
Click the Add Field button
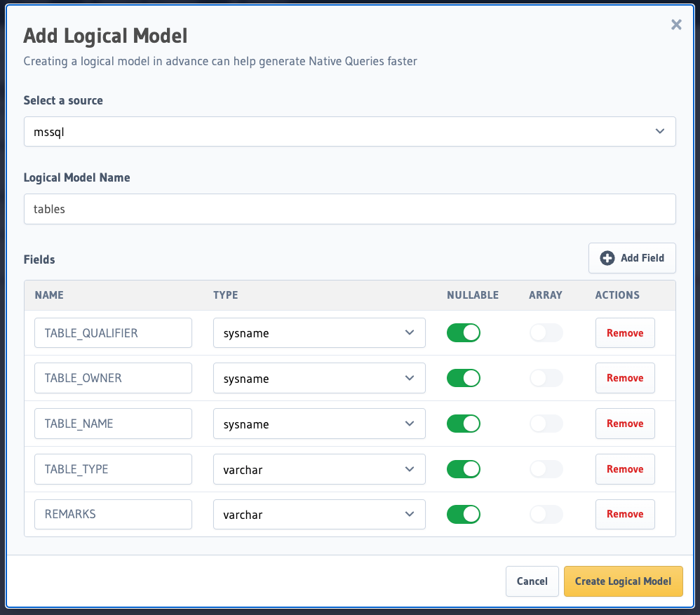(x=632, y=258)
